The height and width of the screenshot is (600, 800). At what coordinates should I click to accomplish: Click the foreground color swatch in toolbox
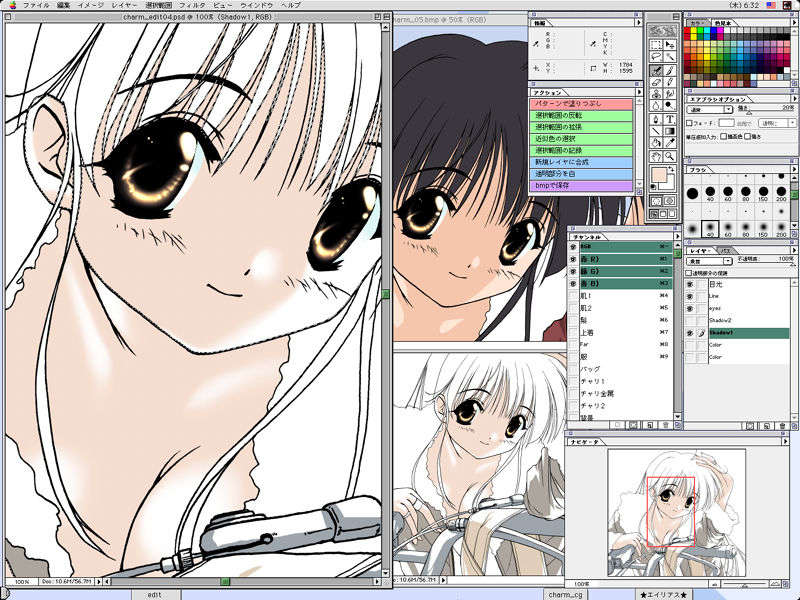[x=659, y=174]
